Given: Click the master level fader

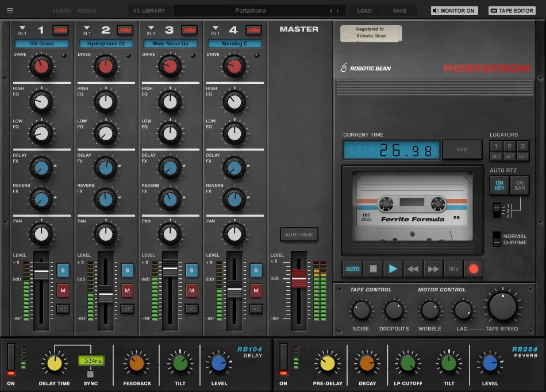Looking at the screenshot, I should pos(298,279).
